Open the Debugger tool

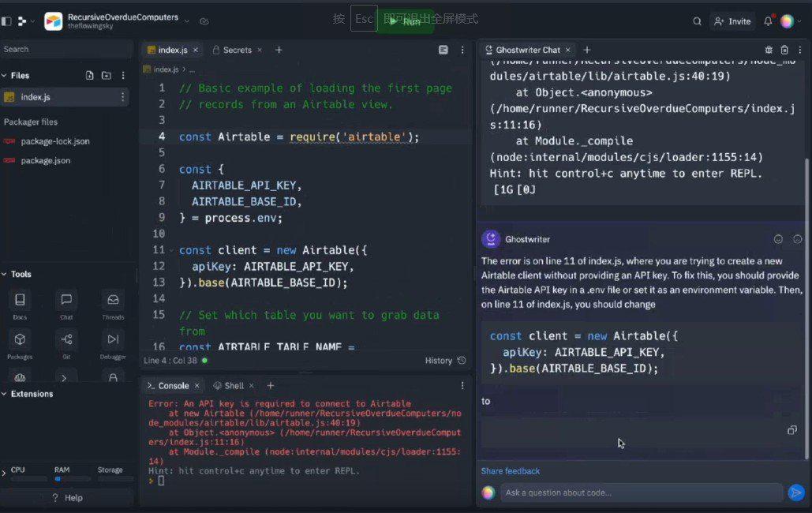113,345
